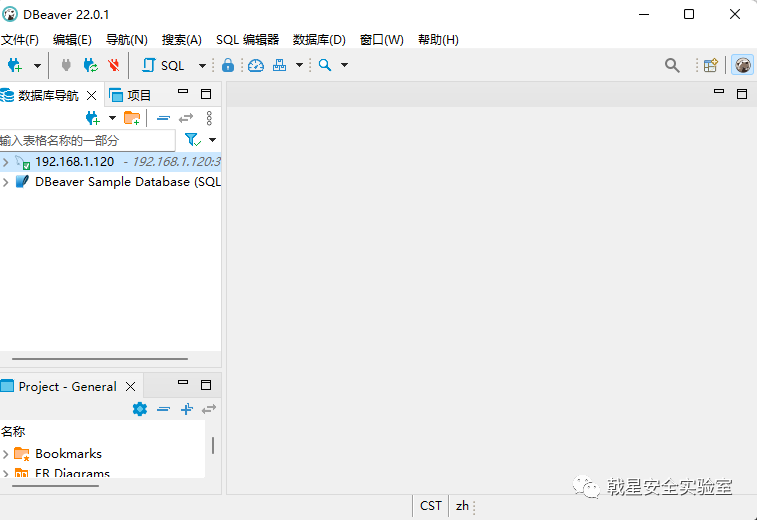Collapse all in Project panel
The height and width of the screenshot is (520, 757).
click(164, 409)
